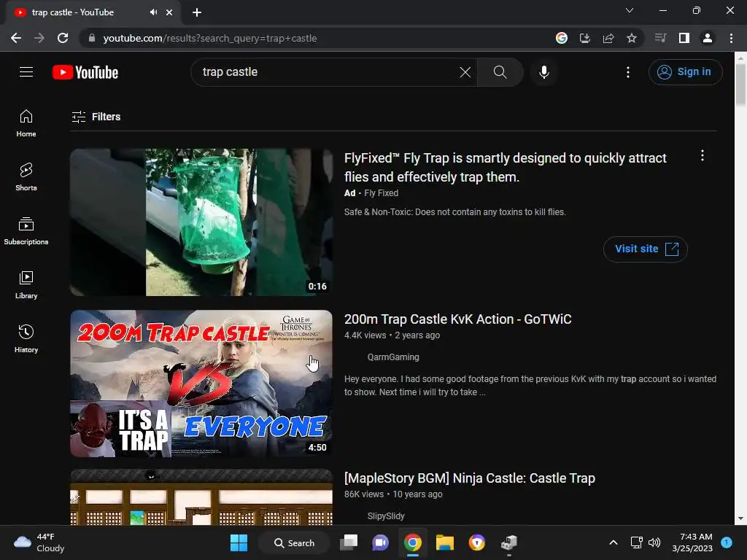Open the 200m Trap Castle video thumbnail
The width and height of the screenshot is (747, 560).
tap(201, 384)
